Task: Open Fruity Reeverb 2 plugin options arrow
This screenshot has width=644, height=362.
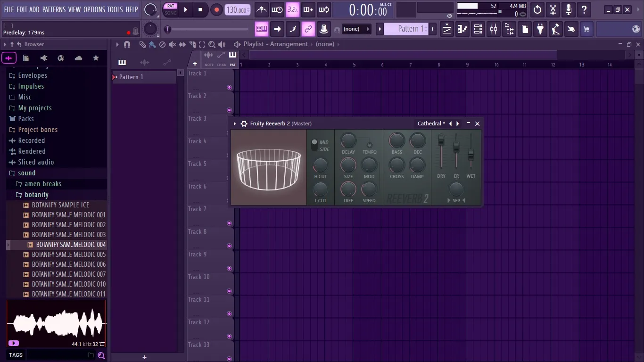Action: coord(235,123)
